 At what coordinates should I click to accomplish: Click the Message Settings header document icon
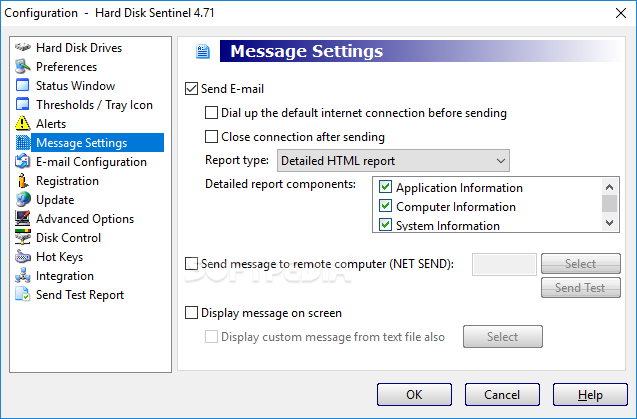203,51
